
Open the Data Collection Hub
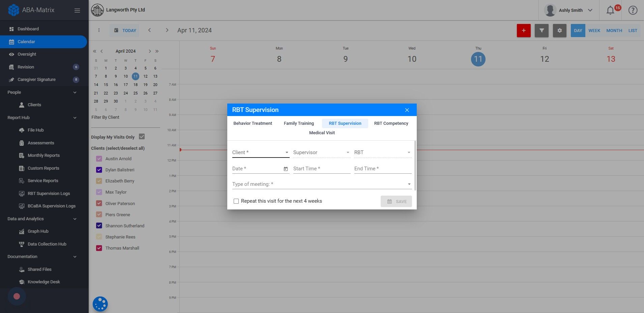pos(47,244)
